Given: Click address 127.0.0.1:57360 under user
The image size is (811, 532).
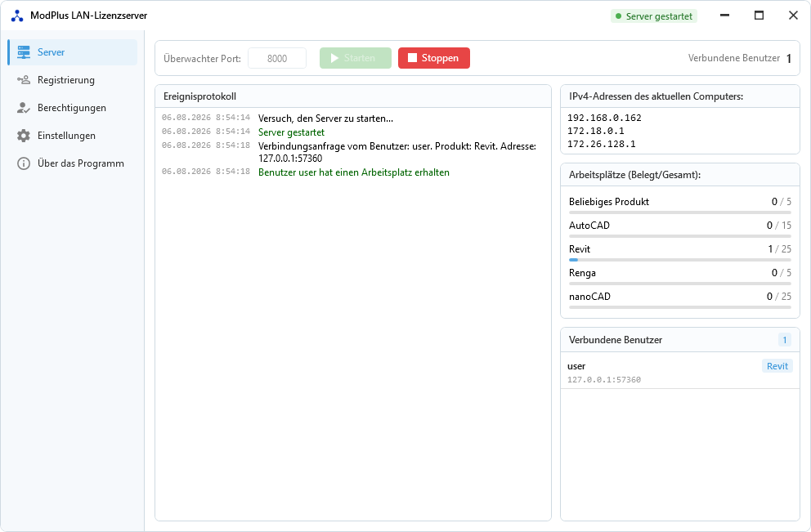Looking at the screenshot, I should pyautogui.click(x=604, y=379).
